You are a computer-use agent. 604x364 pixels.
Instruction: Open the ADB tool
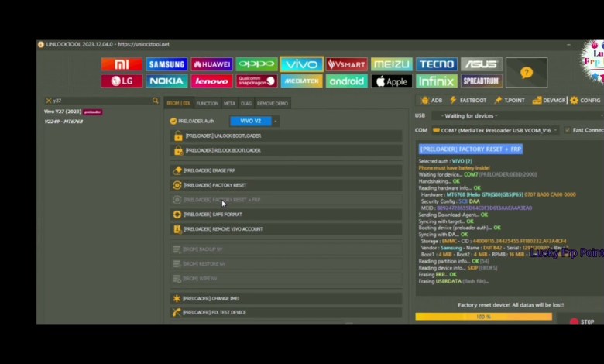click(431, 100)
